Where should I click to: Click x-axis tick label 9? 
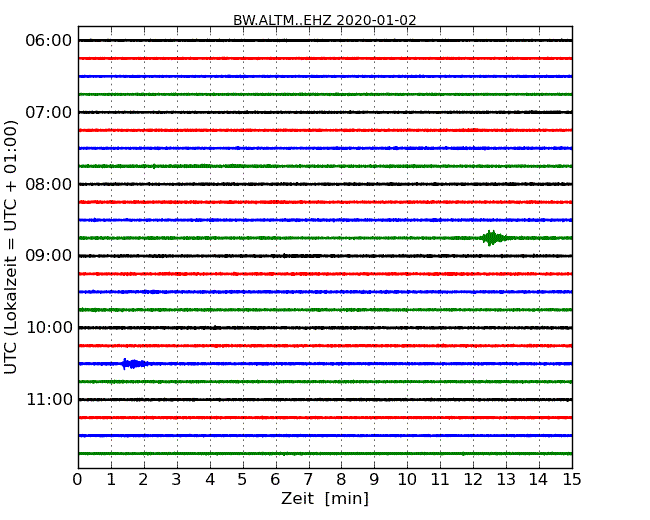click(374, 480)
